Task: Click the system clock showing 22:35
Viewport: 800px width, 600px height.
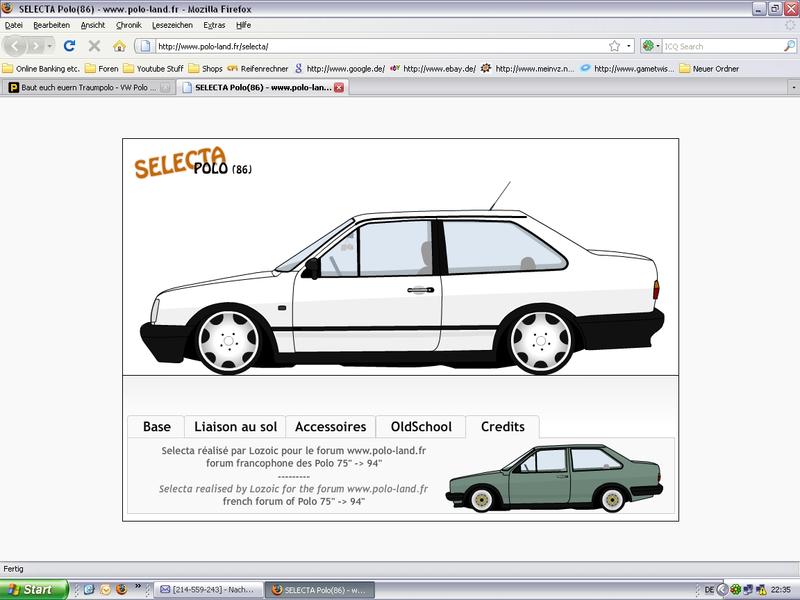Action: pos(781,590)
